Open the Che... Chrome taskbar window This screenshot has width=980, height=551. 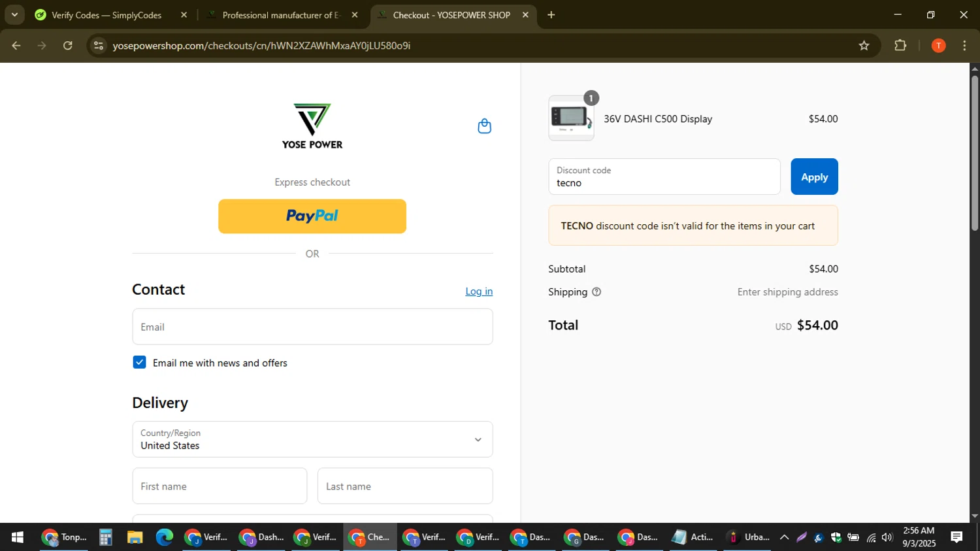(x=370, y=537)
